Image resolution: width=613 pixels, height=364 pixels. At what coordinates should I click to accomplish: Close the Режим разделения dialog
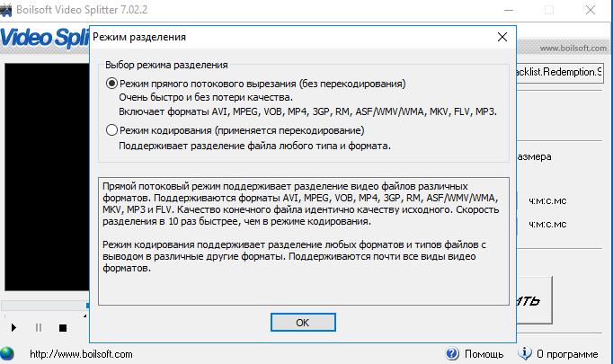pyautogui.click(x=502, y=38)
